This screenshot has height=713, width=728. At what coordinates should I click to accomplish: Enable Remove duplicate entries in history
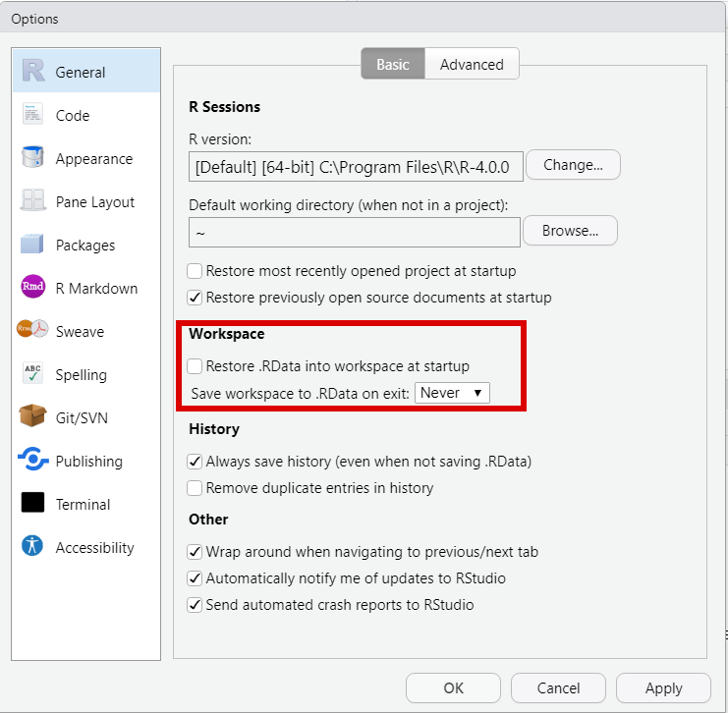click(196, 488)
